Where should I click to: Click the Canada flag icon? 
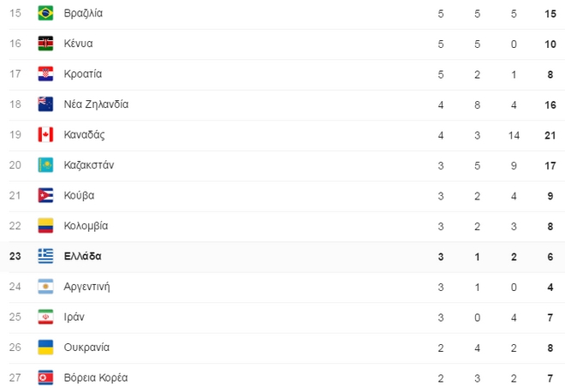[46, 134]
